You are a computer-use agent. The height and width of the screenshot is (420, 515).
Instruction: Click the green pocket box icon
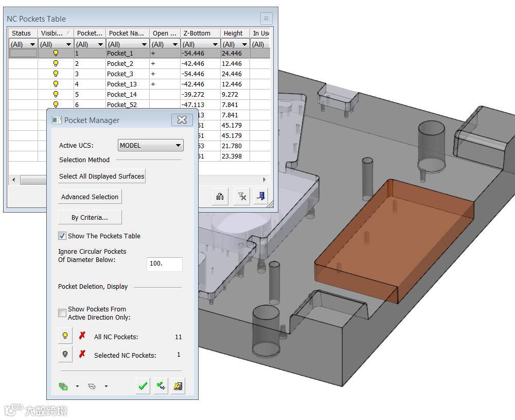(63, 386)
